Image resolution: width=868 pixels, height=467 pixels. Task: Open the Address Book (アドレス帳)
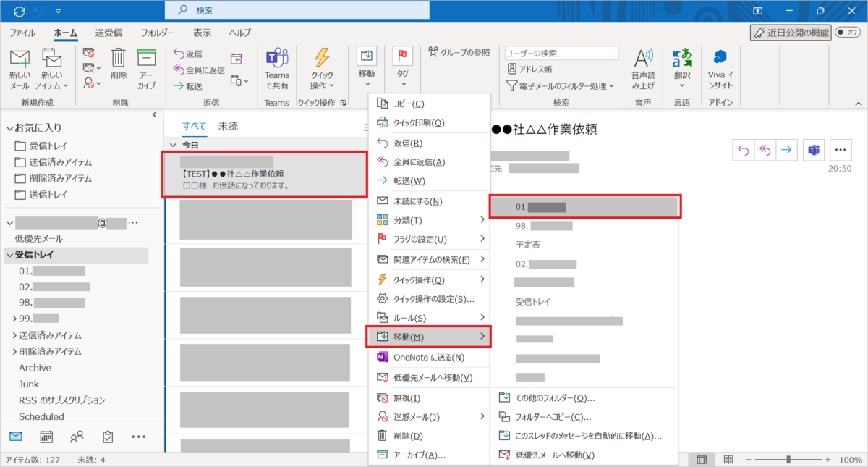tap(529, 70)
